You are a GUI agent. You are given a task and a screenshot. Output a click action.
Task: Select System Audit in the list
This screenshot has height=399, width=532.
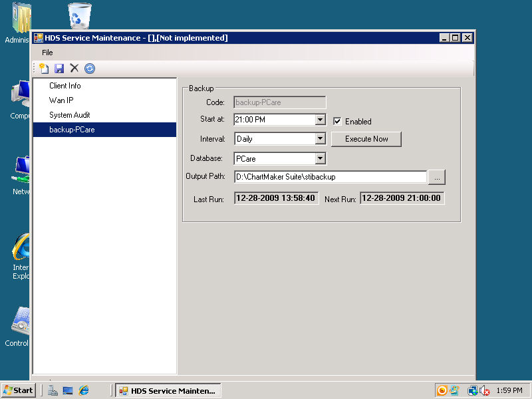point(70,115)
